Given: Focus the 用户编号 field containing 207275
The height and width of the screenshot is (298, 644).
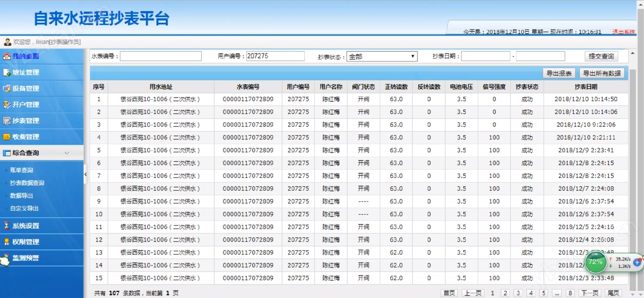Looking at the screenshot, I should (275, 56).
